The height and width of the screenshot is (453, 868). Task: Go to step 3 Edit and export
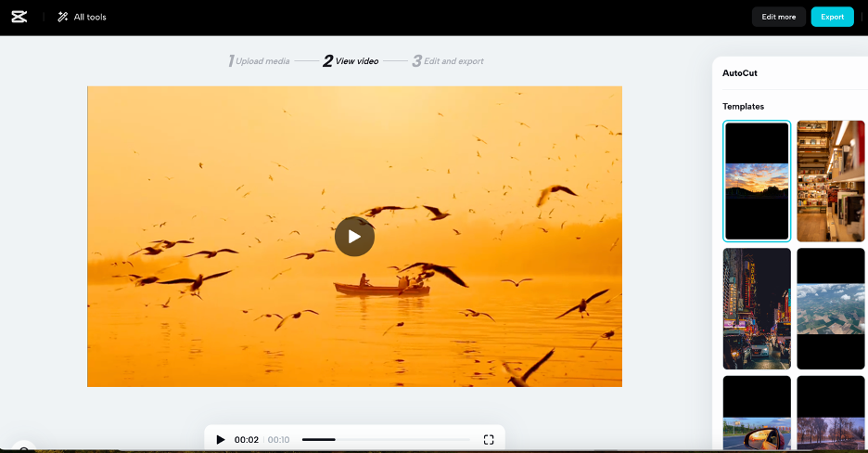tap(448, 61)
